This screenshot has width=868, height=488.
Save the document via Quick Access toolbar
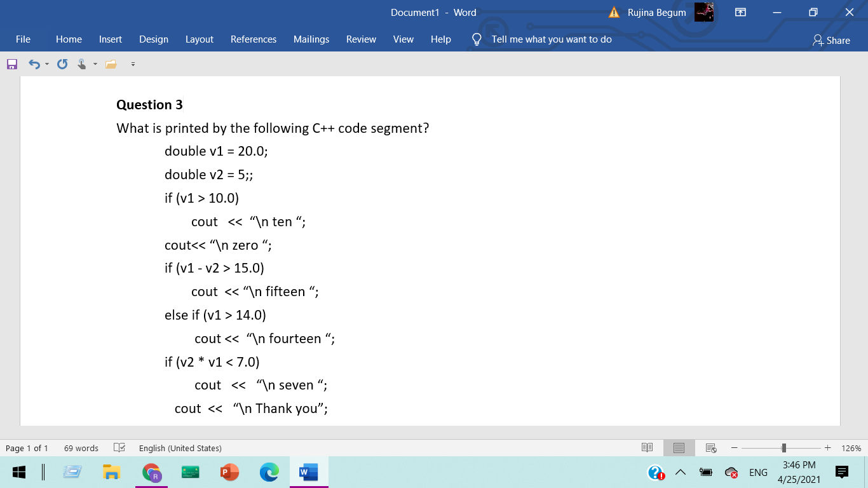point(11,64)
